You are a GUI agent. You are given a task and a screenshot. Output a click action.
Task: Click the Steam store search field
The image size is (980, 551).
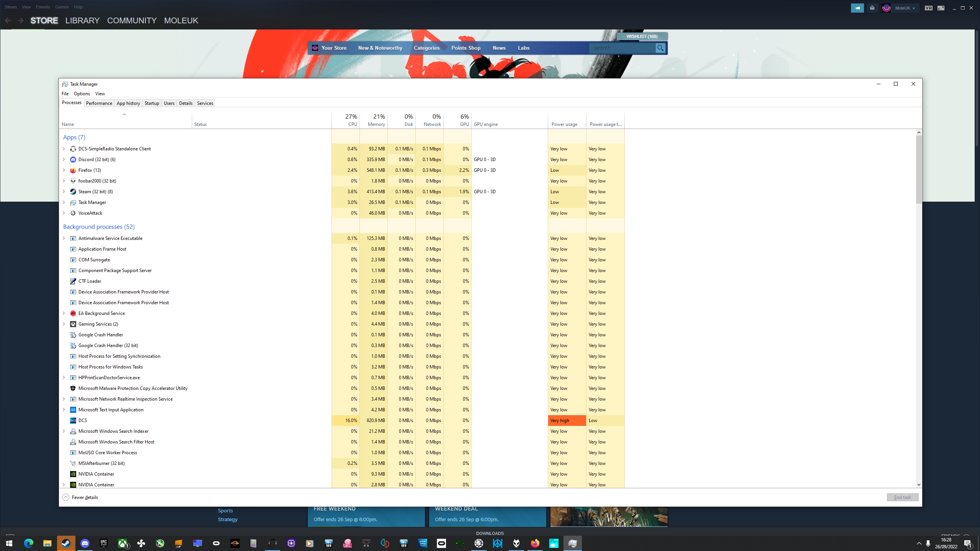622,48
